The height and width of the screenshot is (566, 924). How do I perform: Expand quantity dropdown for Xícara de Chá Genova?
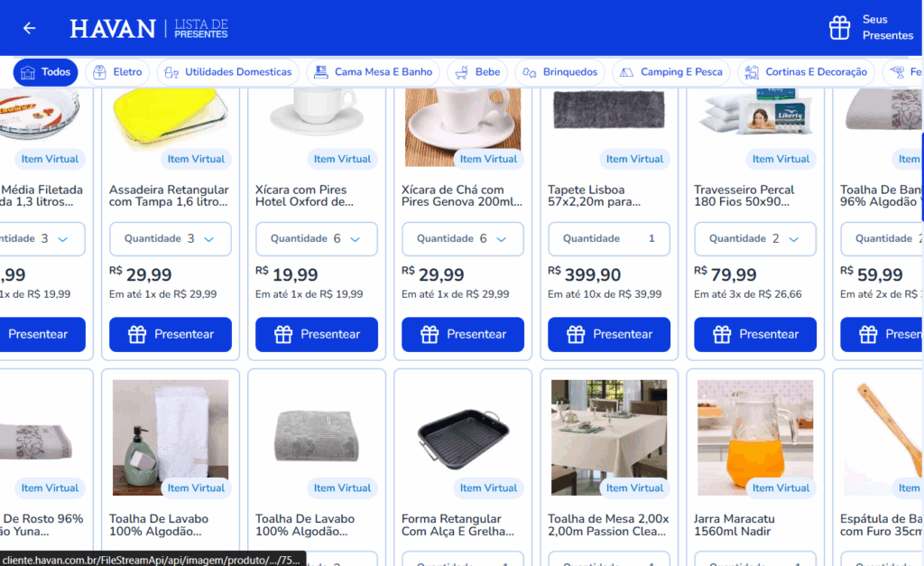(463, 239)
